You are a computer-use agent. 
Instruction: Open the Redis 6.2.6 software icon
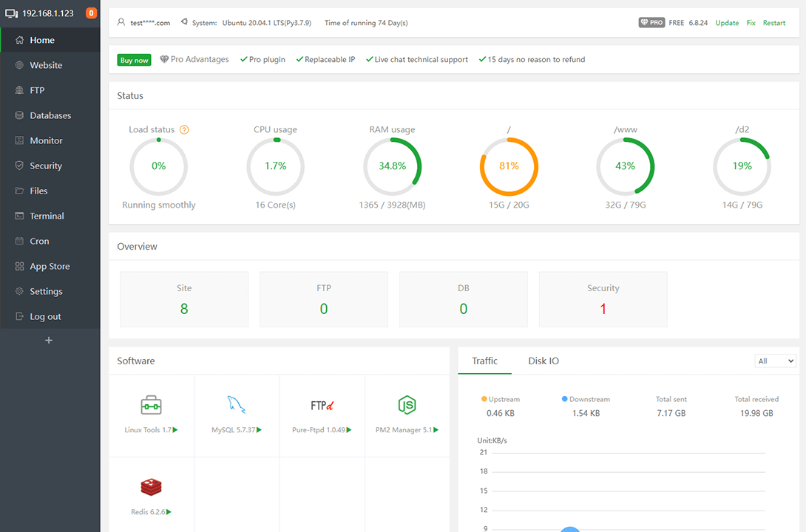[x=151, y=488]
